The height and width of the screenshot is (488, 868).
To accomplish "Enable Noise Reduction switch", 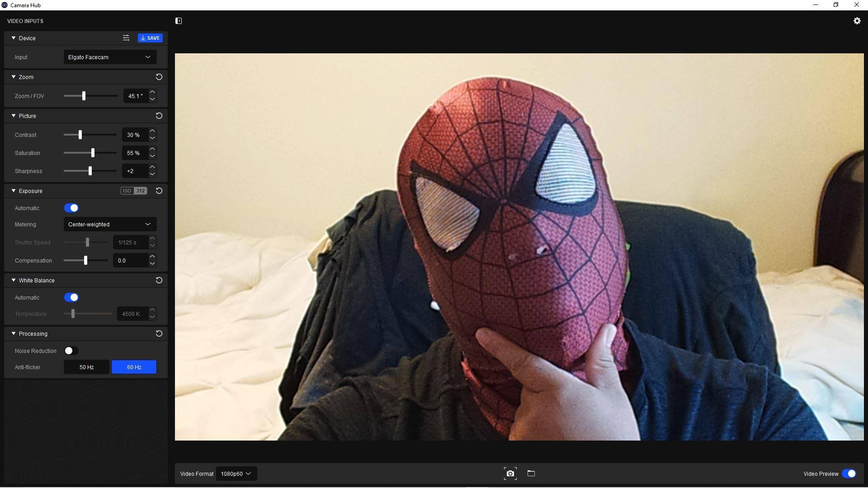I will [71, 351].
